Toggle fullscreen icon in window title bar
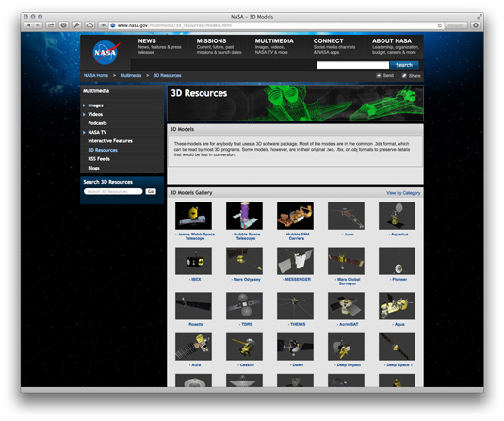The height and width of the screenshot is (421, 504). [480, 16]
